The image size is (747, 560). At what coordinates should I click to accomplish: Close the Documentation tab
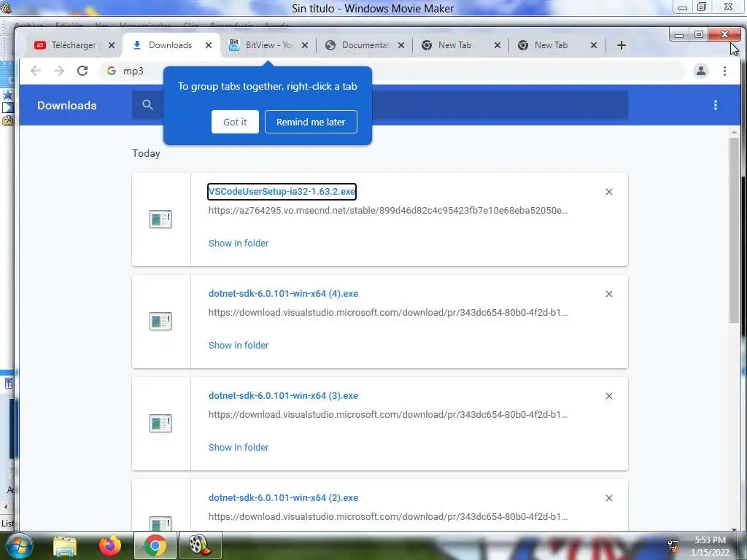pos(401,45)
